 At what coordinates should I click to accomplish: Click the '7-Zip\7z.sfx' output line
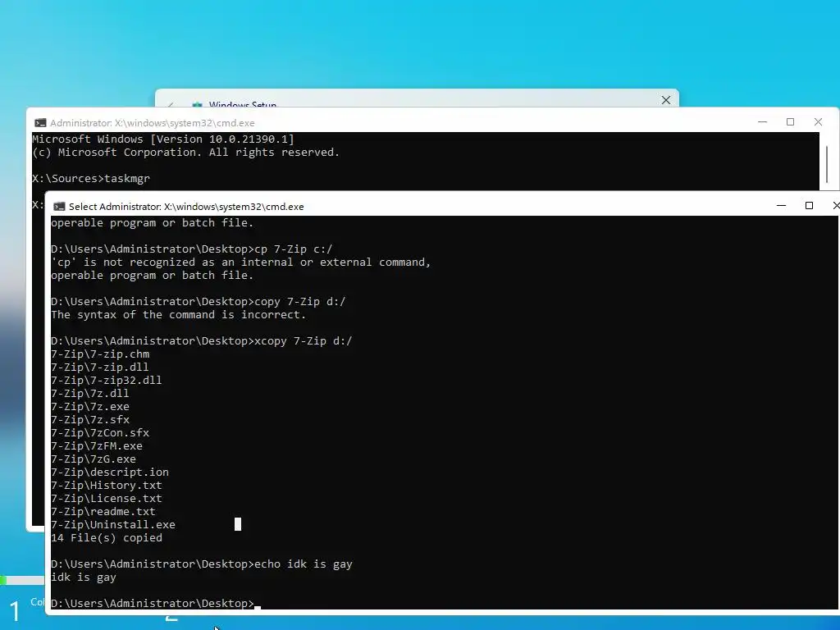point(90,419)
